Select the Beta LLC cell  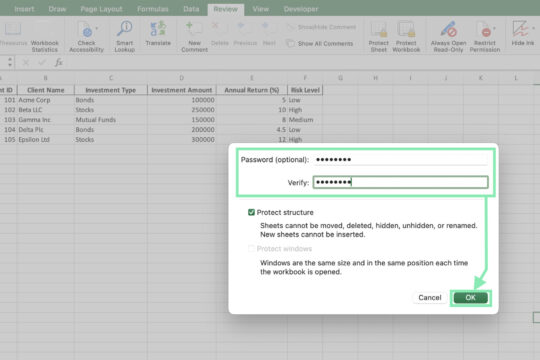click(x=45, y=110)
